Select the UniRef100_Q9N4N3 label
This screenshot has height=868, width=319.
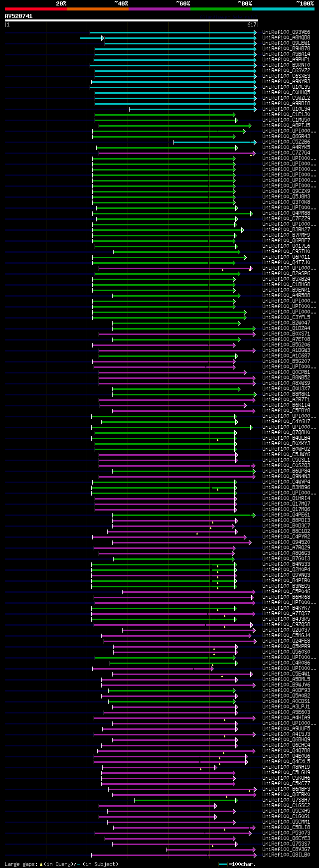pos(286,477)
